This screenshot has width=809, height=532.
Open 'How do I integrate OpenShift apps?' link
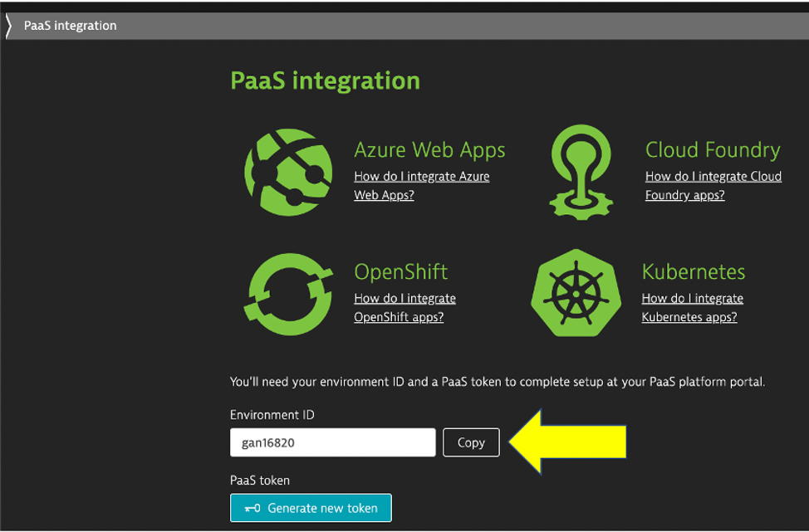click(x=404, y=308)
